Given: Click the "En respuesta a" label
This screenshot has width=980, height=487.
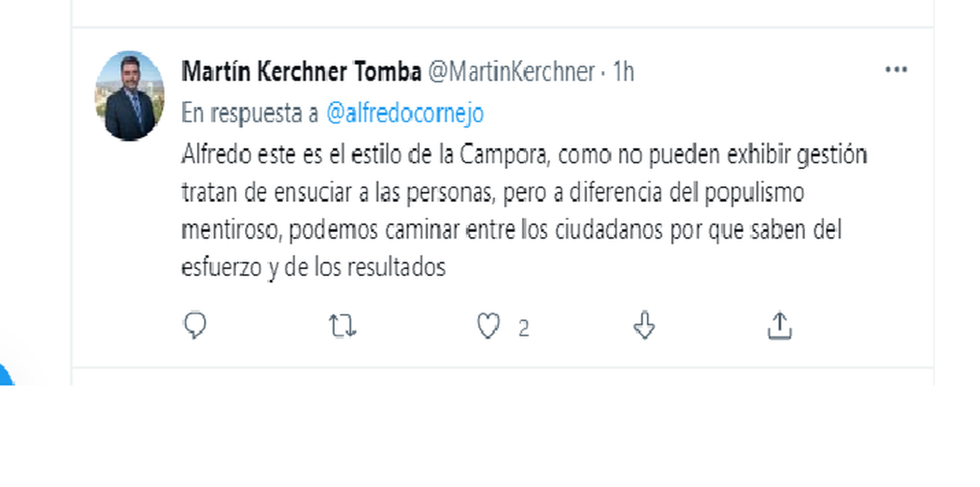Looking at the screenshot, I should (250, 114).
